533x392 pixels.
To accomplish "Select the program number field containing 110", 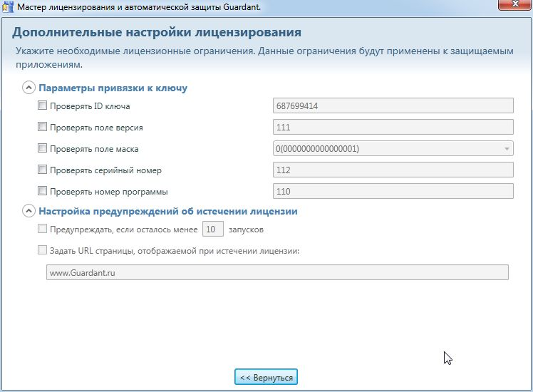I will pos(393,192).
